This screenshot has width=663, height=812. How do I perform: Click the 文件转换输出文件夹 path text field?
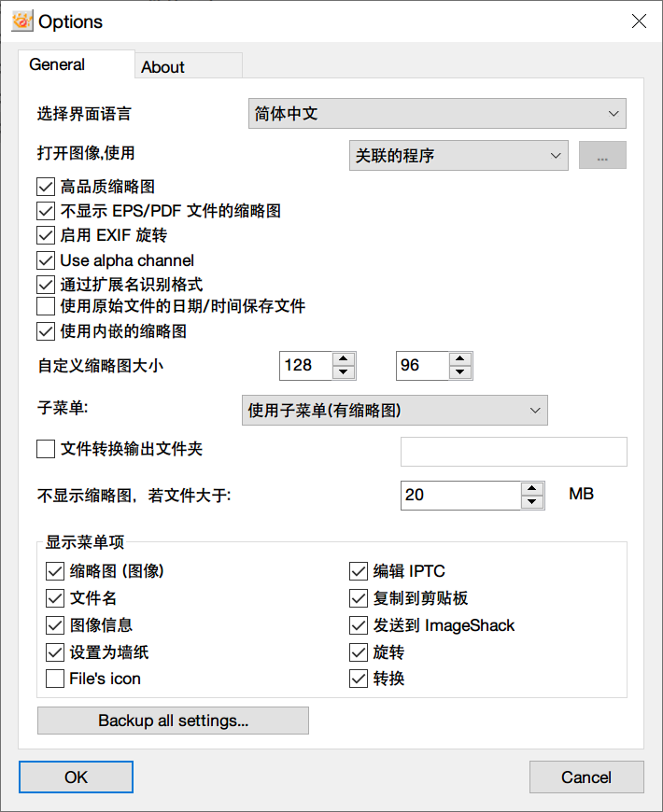click(x=514, y=452)
